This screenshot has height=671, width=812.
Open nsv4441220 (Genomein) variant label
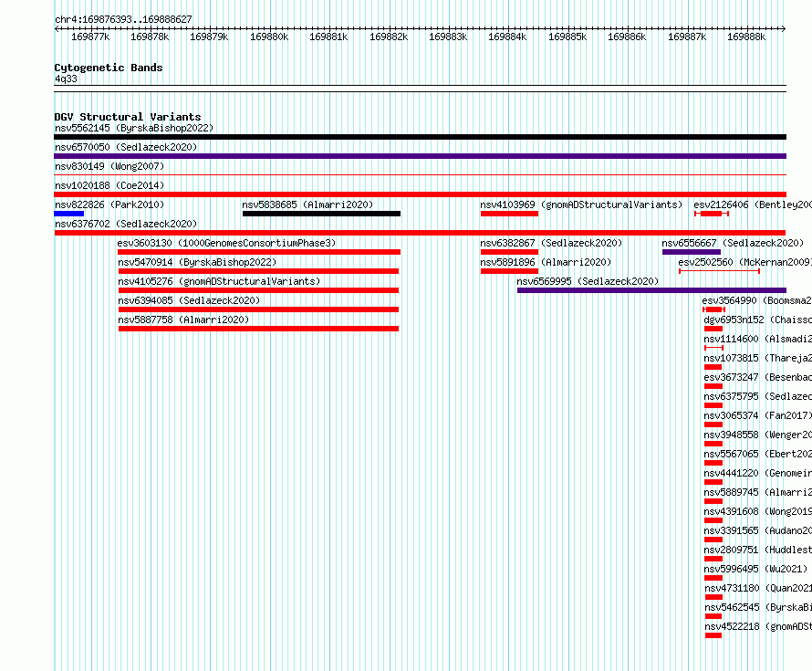tap(757, 473)
